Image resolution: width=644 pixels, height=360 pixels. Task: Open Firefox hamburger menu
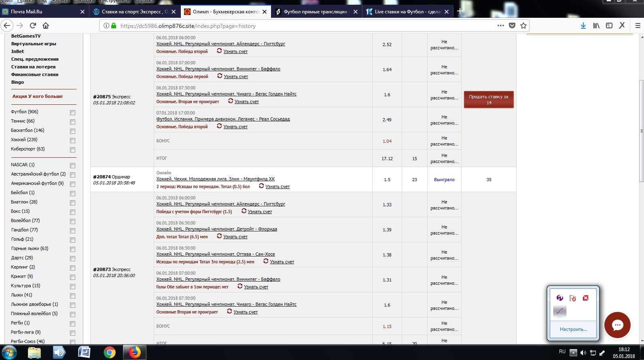click(x=638, y=25)
